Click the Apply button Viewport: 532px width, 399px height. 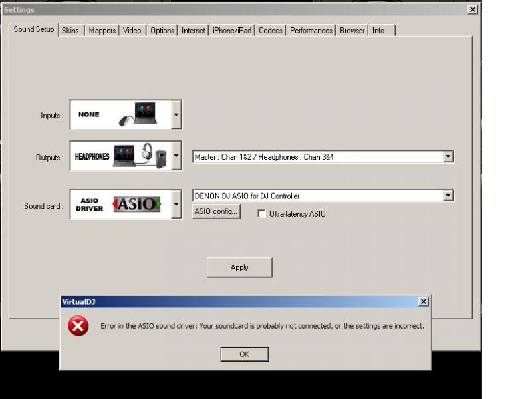(x=239, y=267)
